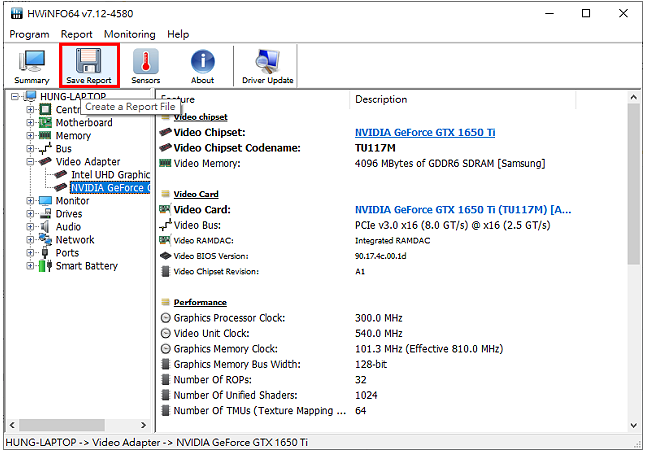
Task: Select the 128-bit bus width value
Action: (371, 364)
